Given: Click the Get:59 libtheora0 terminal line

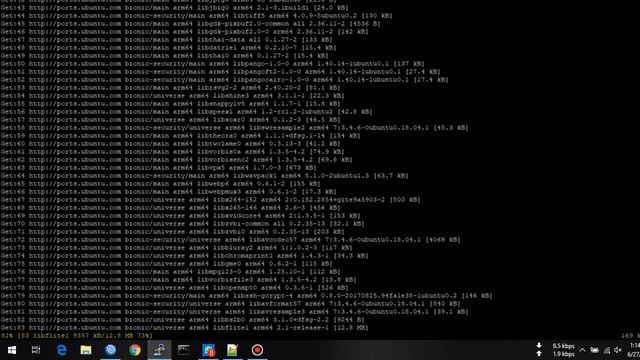Looking at the screenshot, I should click(180, 136).
